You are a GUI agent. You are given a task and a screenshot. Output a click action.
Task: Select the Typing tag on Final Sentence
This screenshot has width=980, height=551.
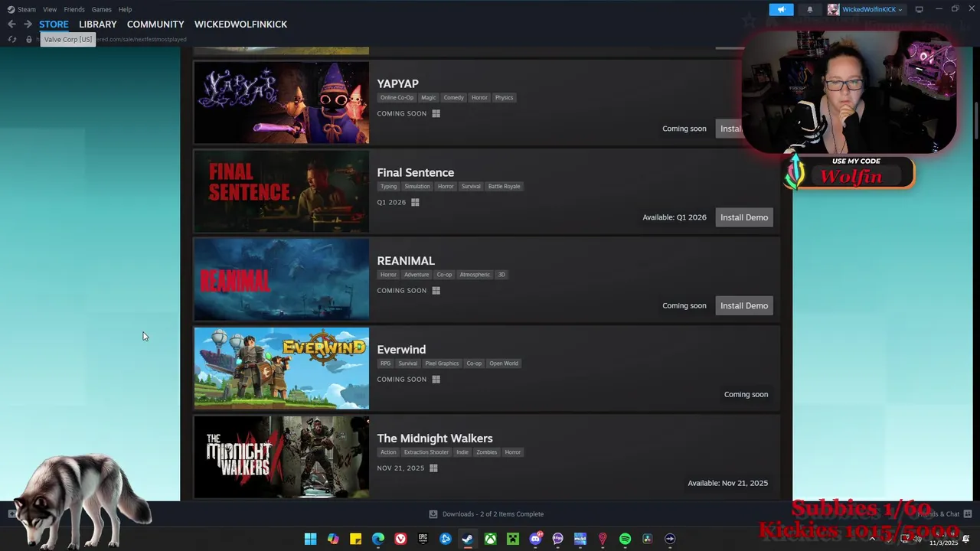coord(389,186)
